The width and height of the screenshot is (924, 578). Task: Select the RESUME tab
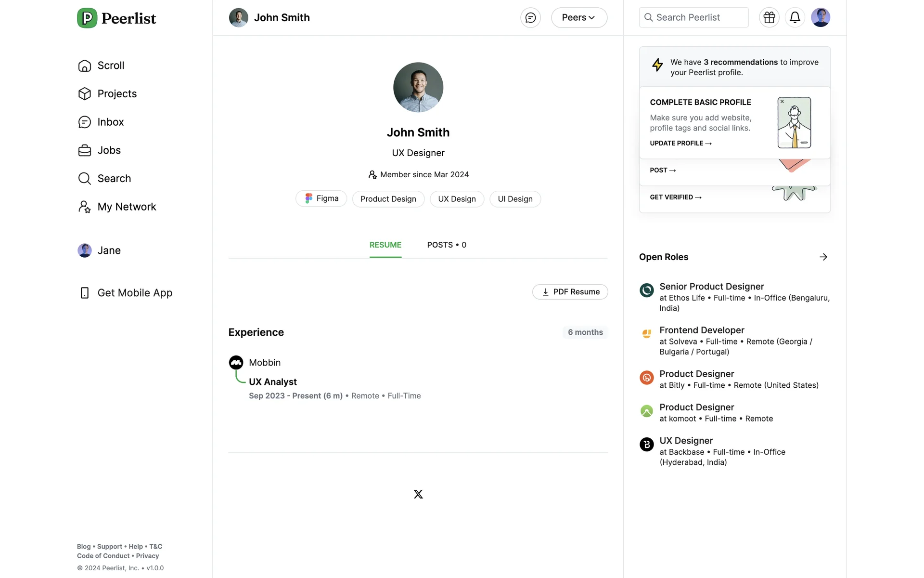point(385,245)
